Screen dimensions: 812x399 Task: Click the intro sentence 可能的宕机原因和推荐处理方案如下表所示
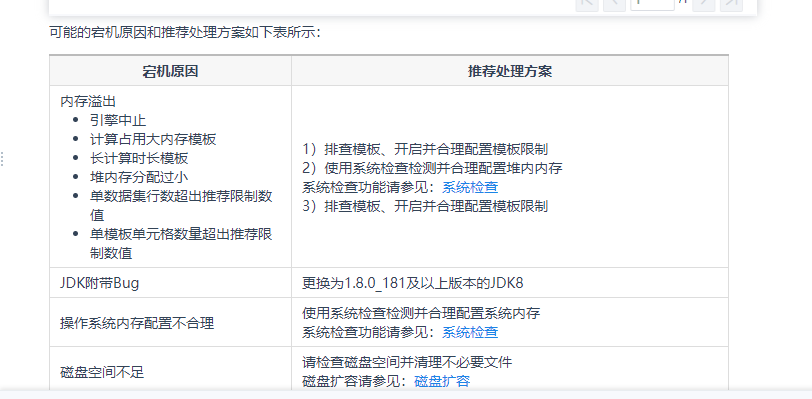coord(185,33)
